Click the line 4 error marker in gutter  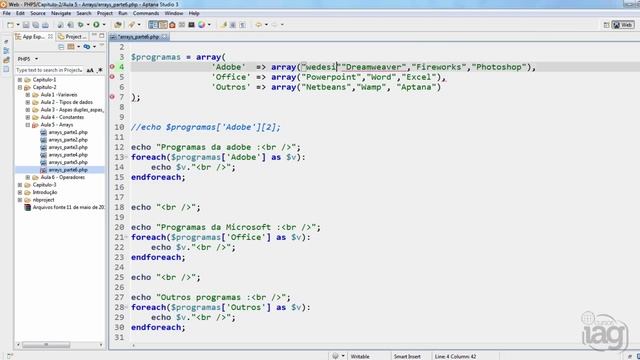112,67
